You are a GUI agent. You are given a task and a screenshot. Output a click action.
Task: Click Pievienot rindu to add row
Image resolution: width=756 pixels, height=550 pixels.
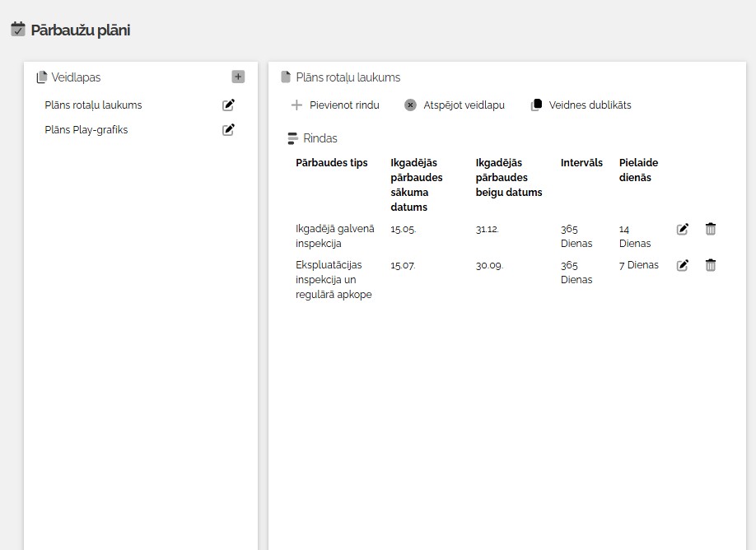(335, 105)
